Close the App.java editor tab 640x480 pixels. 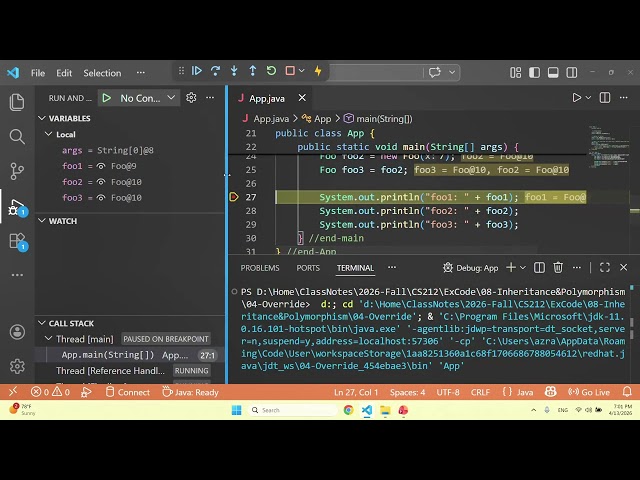point(302,98)
